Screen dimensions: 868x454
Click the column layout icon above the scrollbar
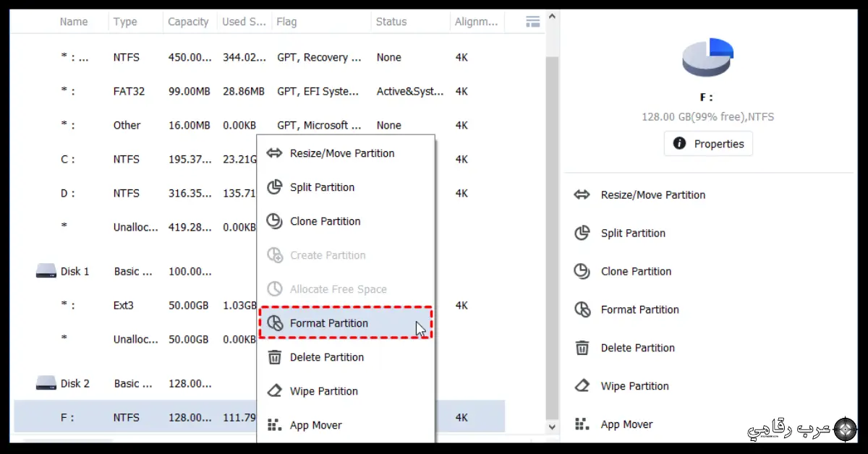coord(533,22)
